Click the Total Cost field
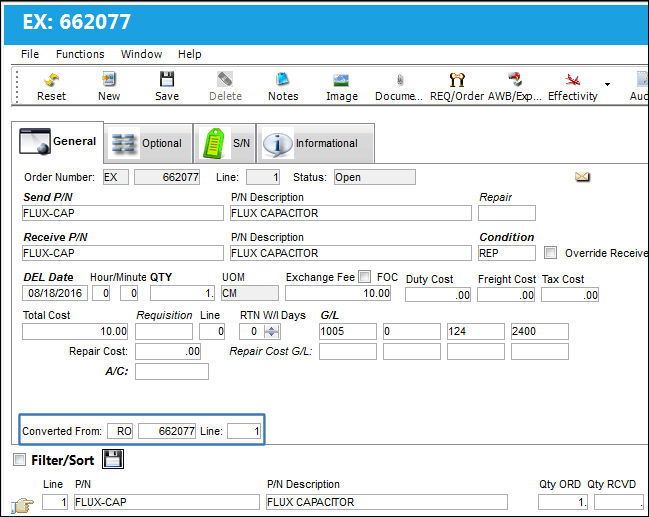The height and width of the screenshot is (517, 649). click(75, 332)
